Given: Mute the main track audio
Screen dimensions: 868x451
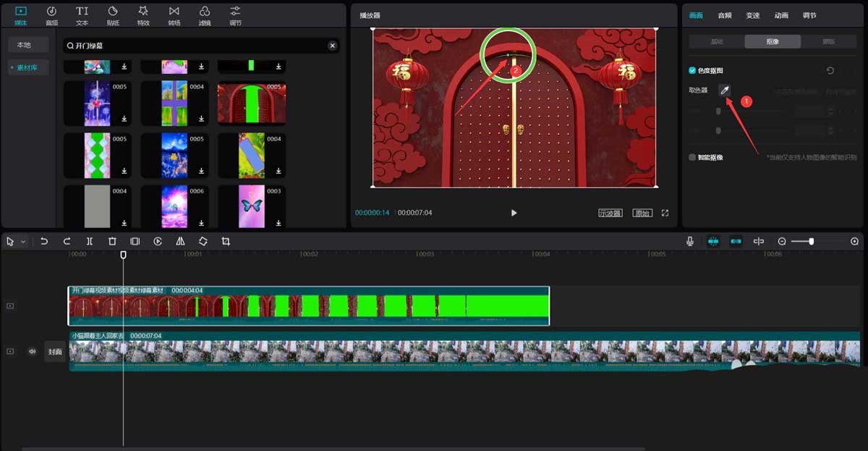Looking at the screenshot, I should [x=32, y=352].
